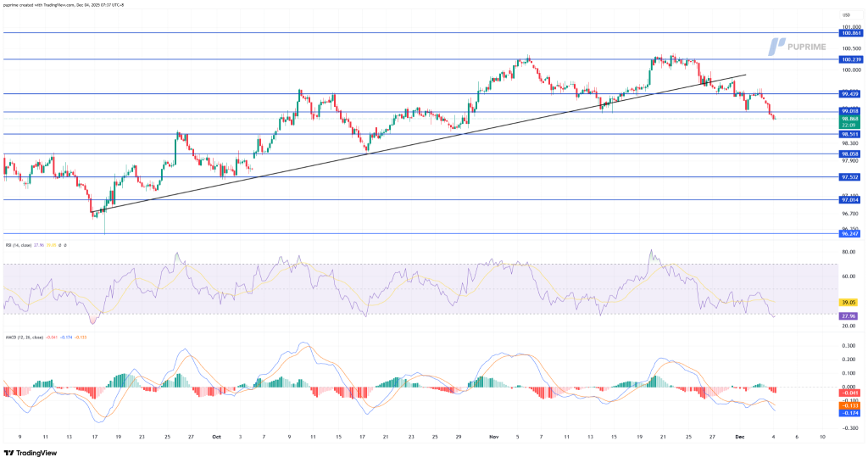Select the 100.239 horizontal line price tag
Viewport: 868px width, 463px height.
click(850, 59)
